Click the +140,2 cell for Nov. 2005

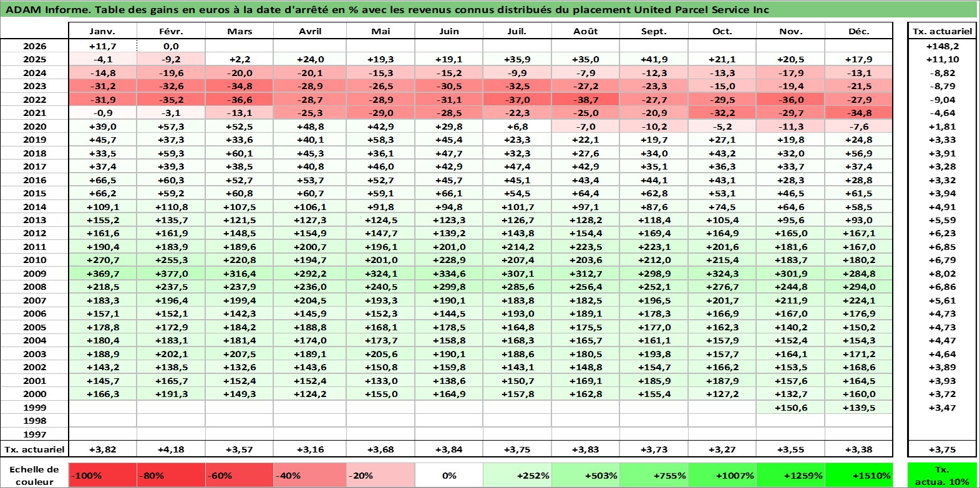790,327
